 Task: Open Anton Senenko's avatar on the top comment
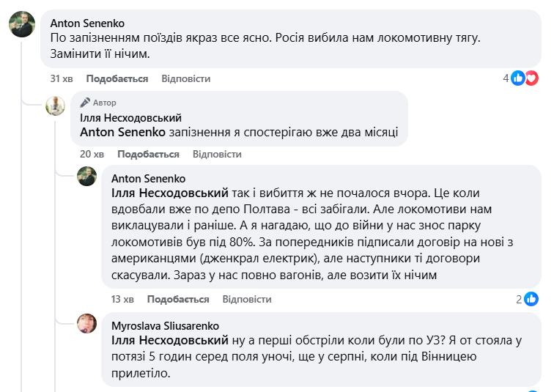21,24
